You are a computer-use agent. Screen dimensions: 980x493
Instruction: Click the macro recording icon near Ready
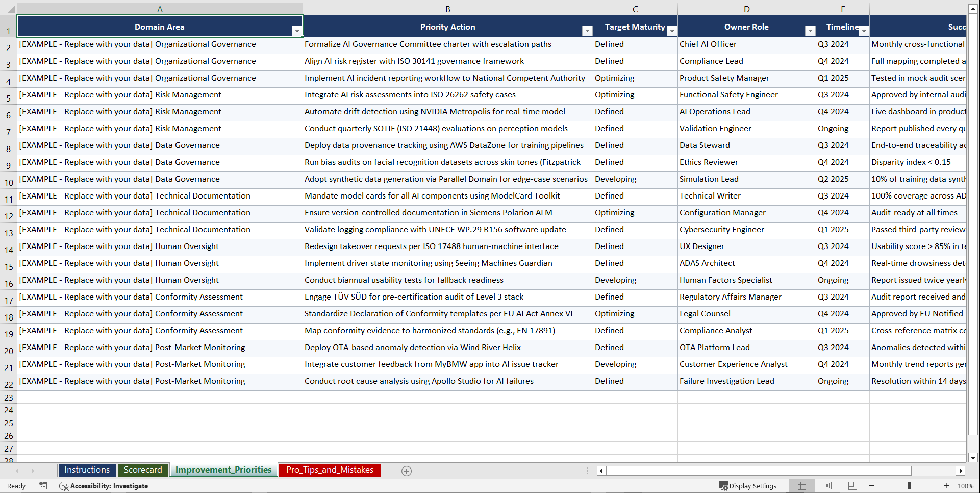43,486
